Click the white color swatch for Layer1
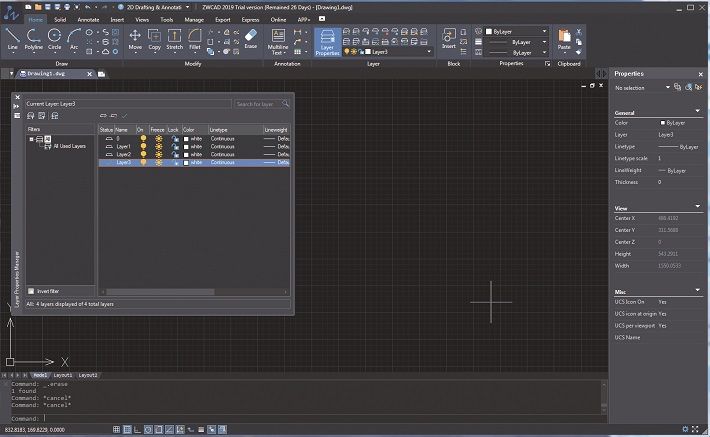 [186, 147]
